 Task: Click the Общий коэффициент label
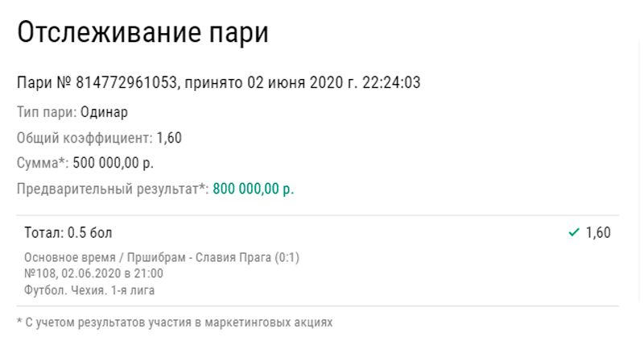pos(85,138)
